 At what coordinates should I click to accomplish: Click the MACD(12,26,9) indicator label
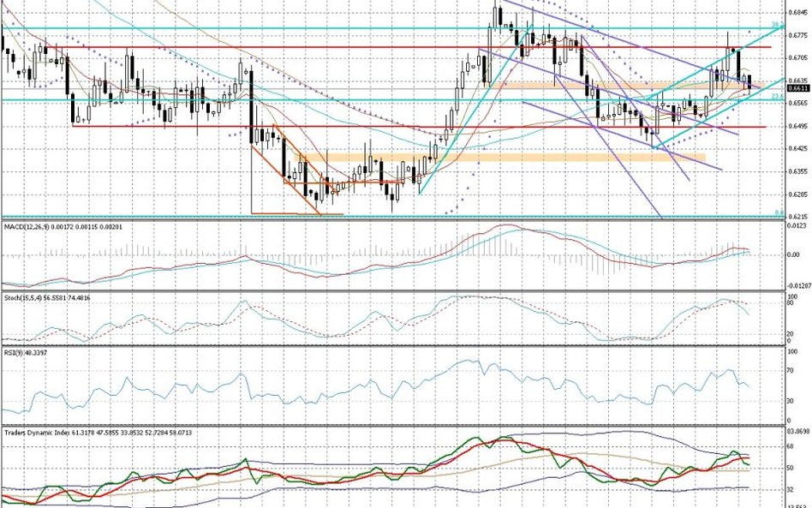(x=63, y=227)
